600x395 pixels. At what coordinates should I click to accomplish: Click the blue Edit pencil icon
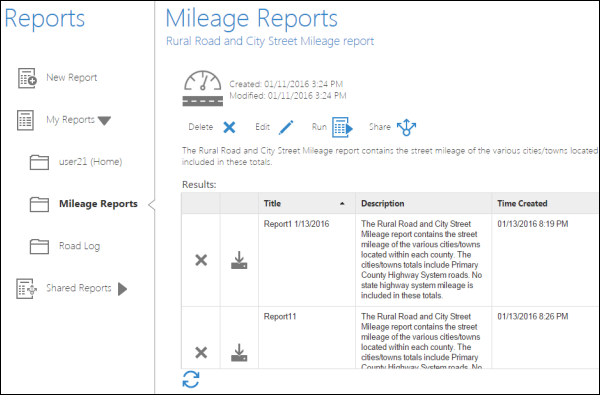coord(286,127)
